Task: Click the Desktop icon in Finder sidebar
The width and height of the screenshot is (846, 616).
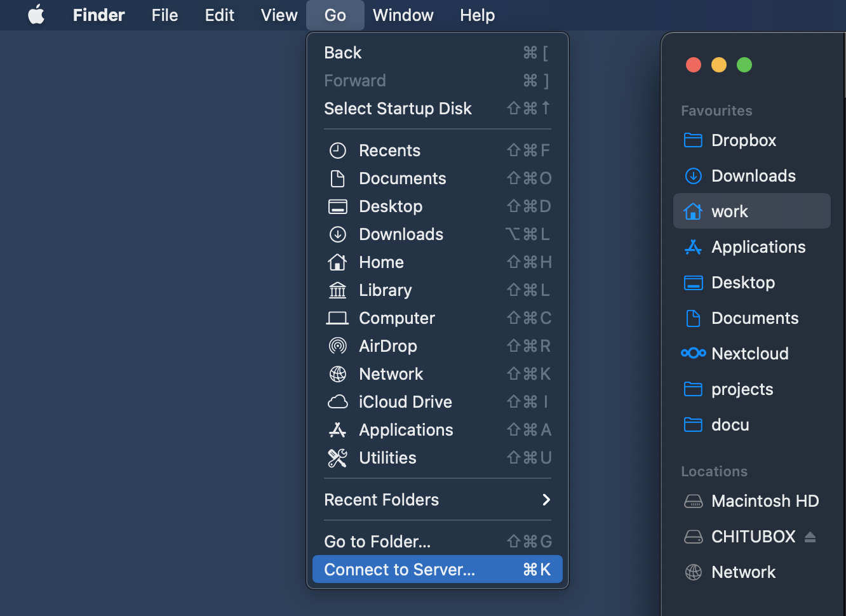Action: [x=693, y=283]
